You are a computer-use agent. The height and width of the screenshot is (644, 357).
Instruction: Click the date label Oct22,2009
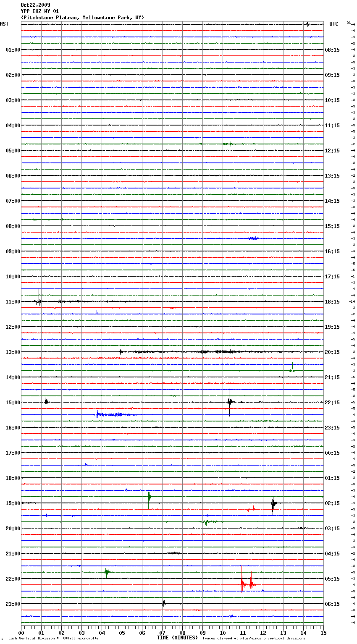tap(35, 5)
